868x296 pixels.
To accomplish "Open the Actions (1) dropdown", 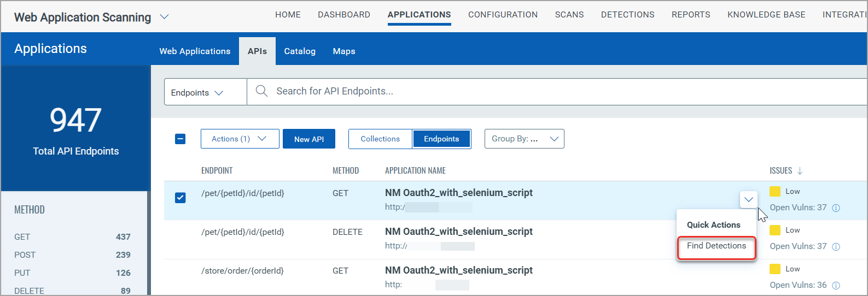I will pos(240,139).
